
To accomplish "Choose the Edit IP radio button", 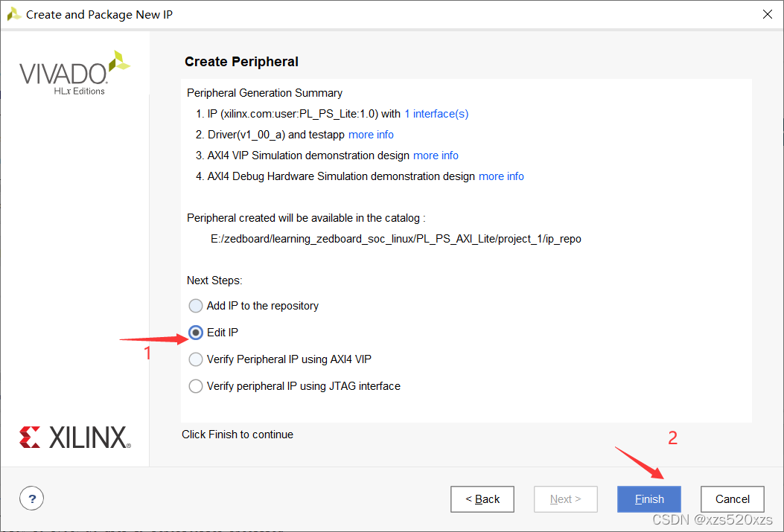I will point(196,333).
